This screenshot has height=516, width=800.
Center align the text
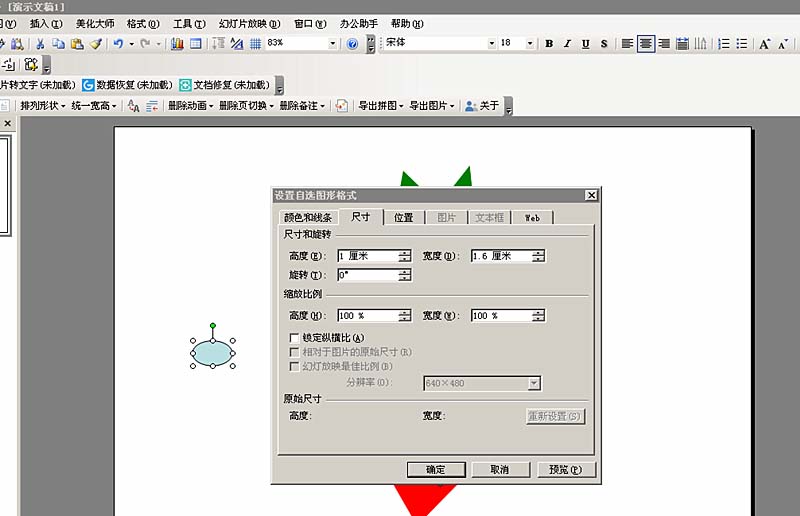pyautogui.click(x=645, y=44)
